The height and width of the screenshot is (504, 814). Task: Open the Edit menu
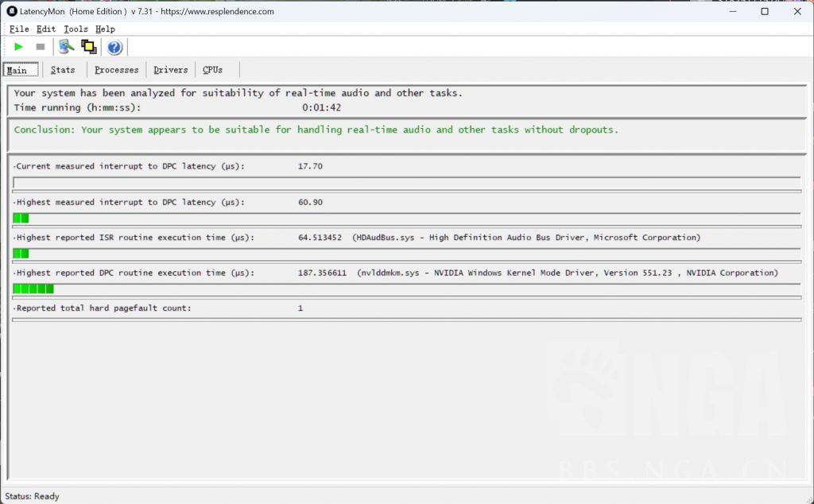(46, 29)
